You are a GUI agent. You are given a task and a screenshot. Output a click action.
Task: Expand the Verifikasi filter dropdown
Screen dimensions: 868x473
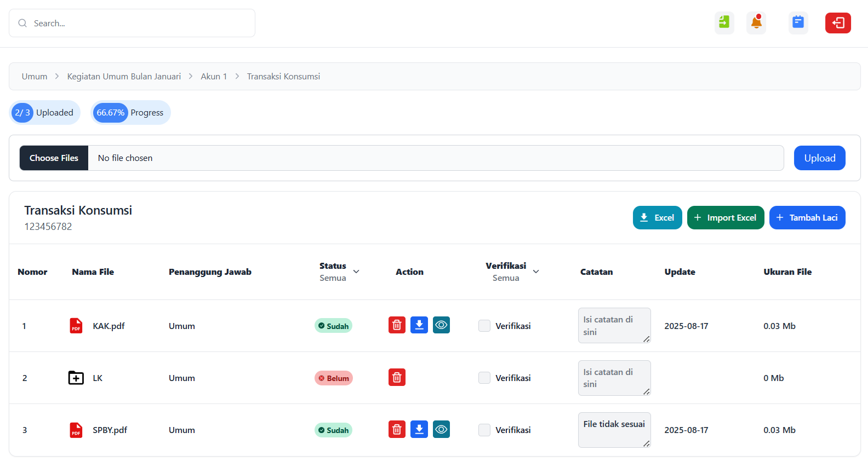(x=536, y=272)
